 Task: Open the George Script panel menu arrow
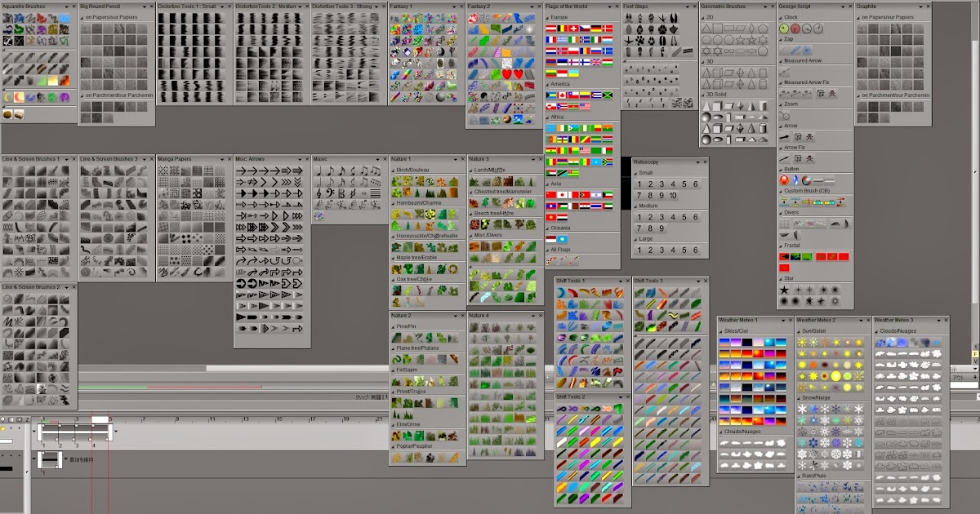(843, 7)
